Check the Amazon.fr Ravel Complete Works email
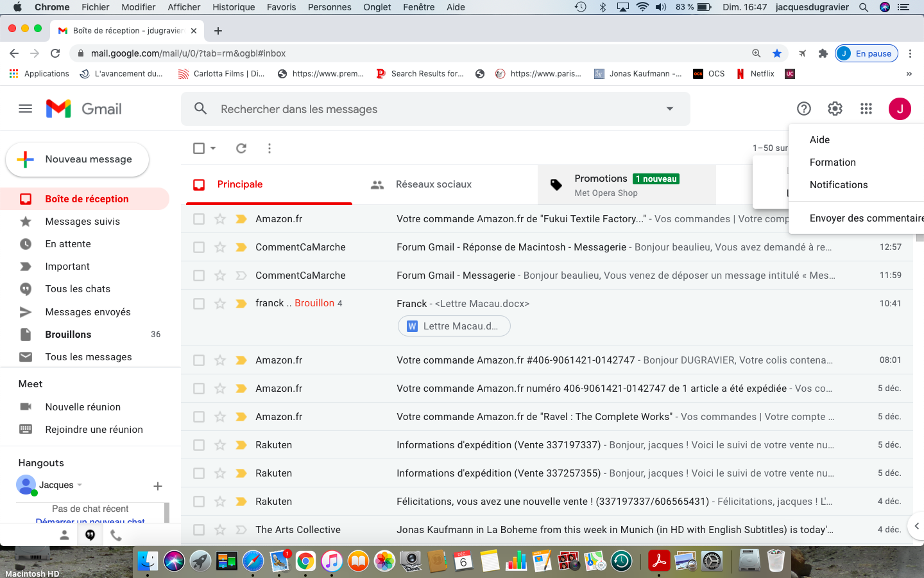 coord(199,417)
